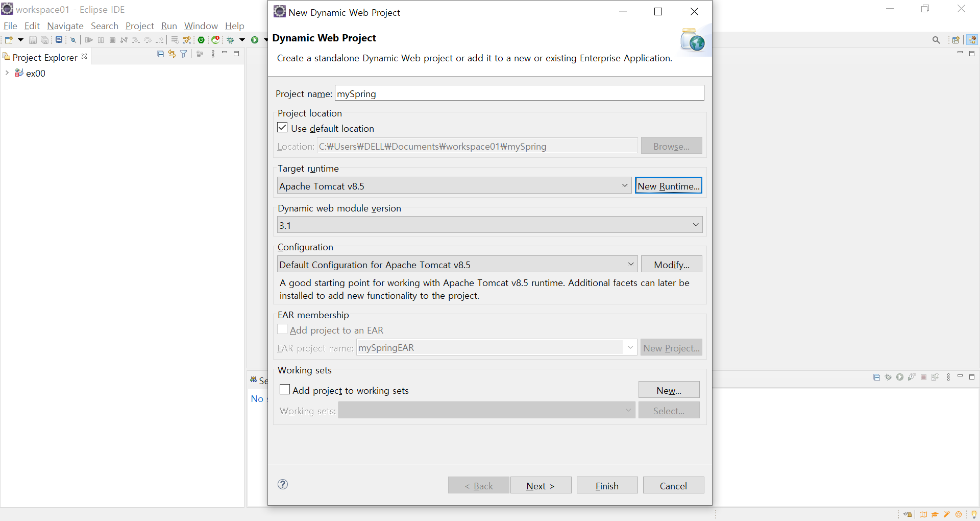Click the Browse... location button
The image size is (980, 521).
(x=672, y=146)
